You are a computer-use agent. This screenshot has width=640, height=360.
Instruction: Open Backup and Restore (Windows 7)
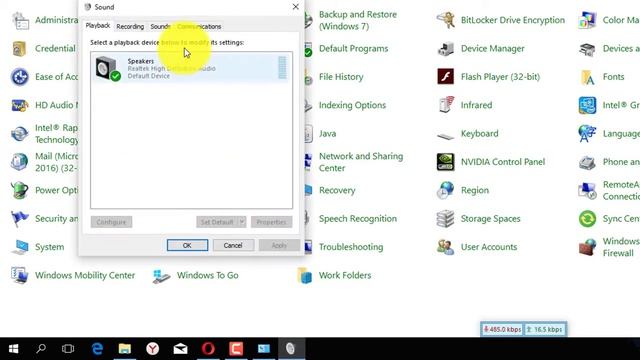pyautogui.click(x=358, y=20)
